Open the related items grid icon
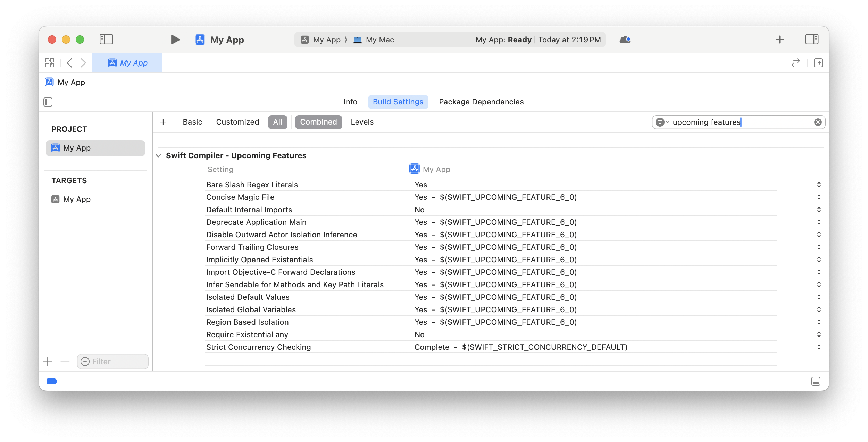The image size is (868, 442). pyautogui.click(x=50, y=63)
